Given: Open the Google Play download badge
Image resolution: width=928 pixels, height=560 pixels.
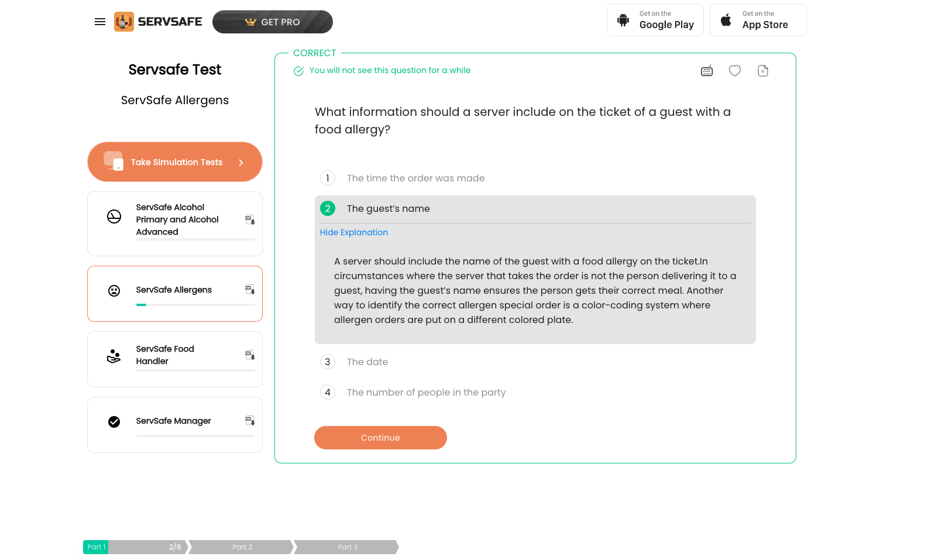Looking at the screenshot, I should [655, 20].
